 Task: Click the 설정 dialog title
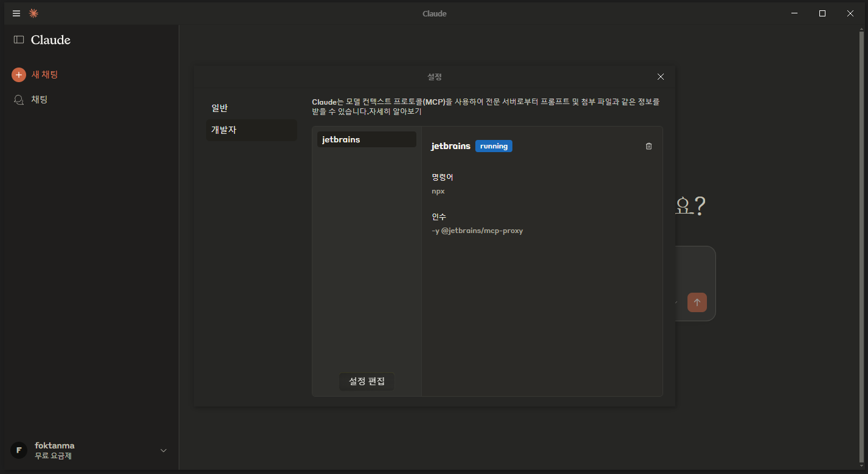(x=434, y=77)
